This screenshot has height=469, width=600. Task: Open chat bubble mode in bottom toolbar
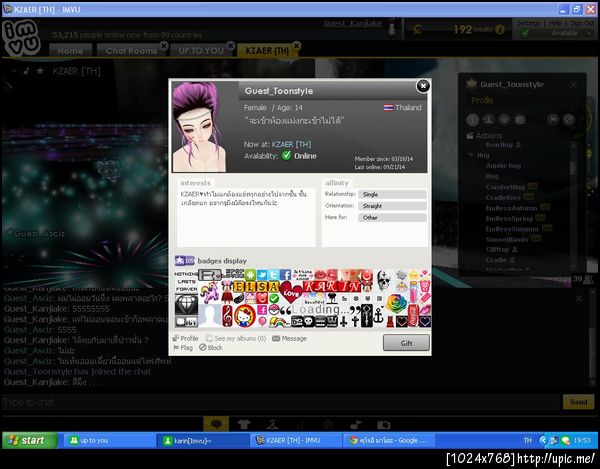pos(216,424)
